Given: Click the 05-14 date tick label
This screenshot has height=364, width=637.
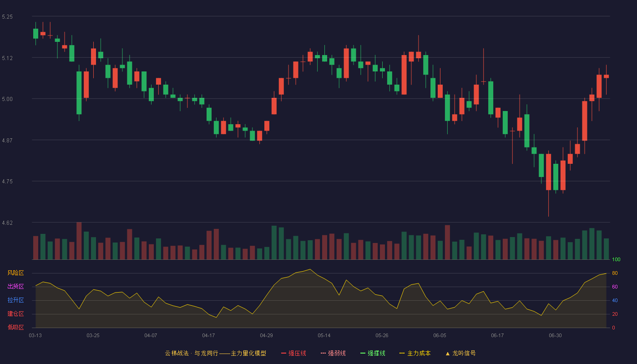Looking at the screenshot, I should point(324,335).
